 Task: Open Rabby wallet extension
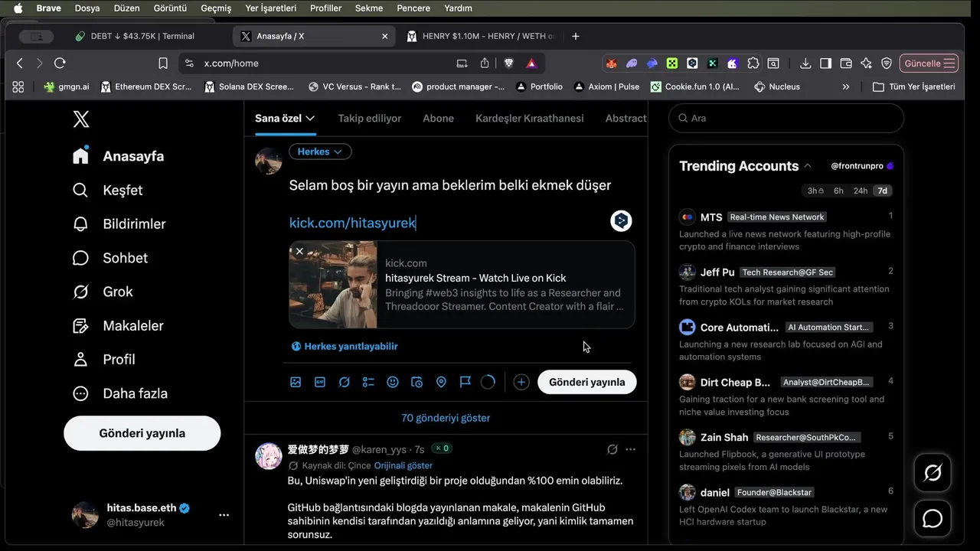pos(652,64)
